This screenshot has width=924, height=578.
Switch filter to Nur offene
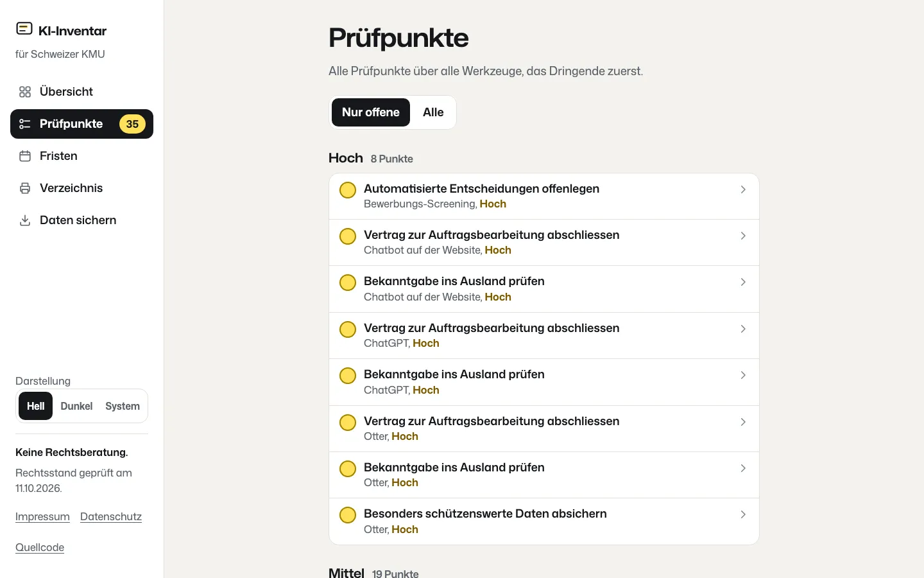(371, 112)
